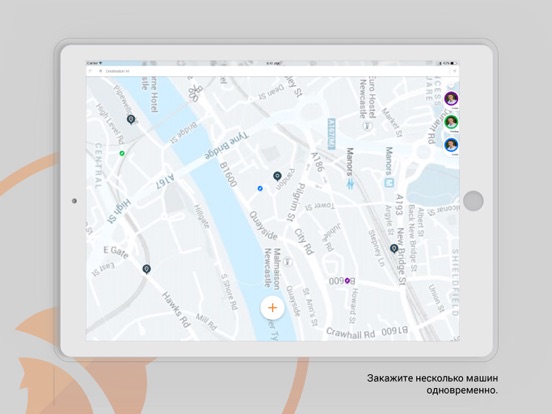The width and height of the screenshot is (552, 414).
Task: Tap the location pin icon beside Destination
Action: (101, 71)
